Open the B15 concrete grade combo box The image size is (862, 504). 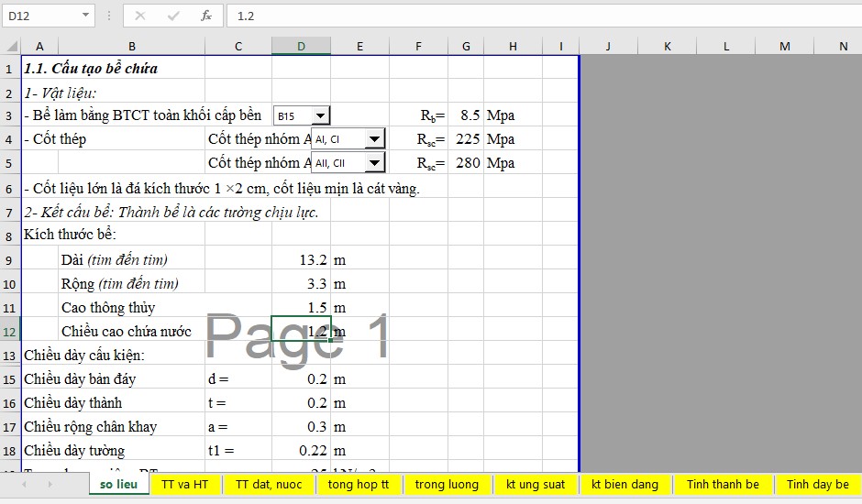click(x=319, y=115)
